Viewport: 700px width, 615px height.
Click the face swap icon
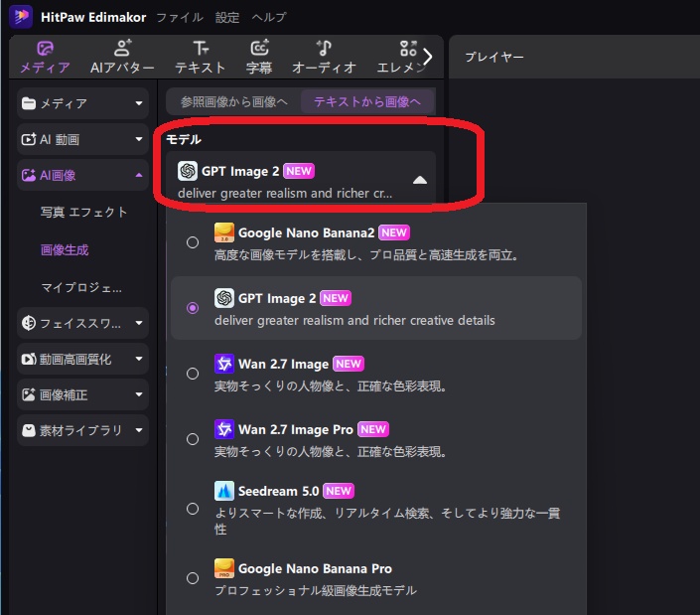29,323
